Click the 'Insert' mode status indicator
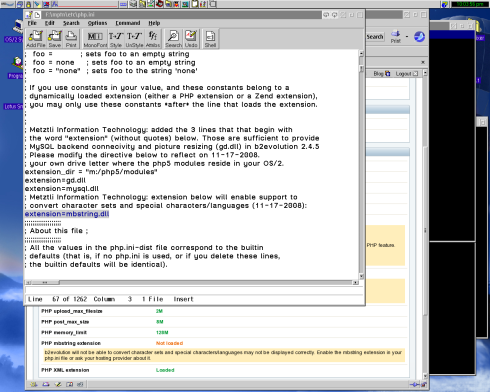This screenshot has height=392, width=490. (x=183, y=299)
